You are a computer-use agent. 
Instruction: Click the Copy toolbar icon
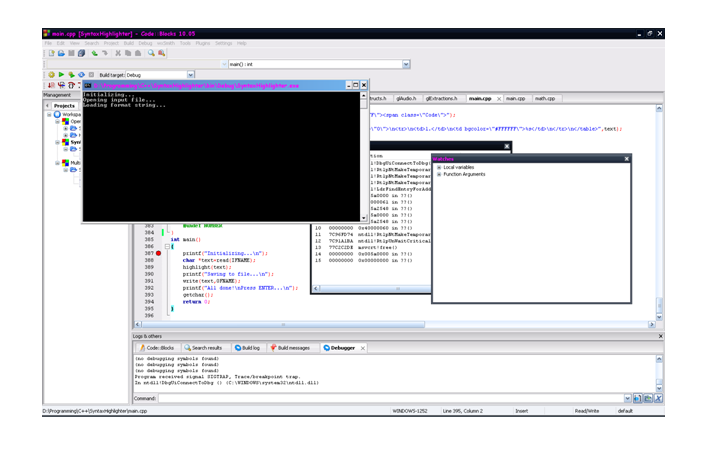[x=128, y=53]
